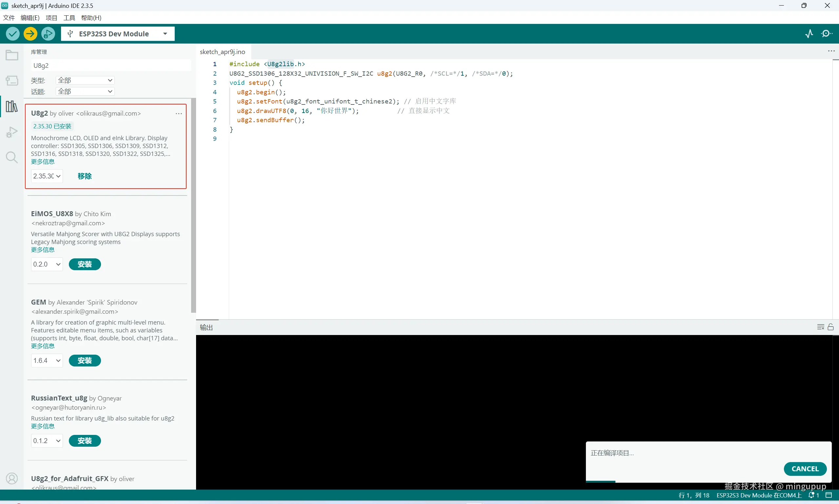Open the Boards Manager sidebar icon

click(x=12, y=81)
